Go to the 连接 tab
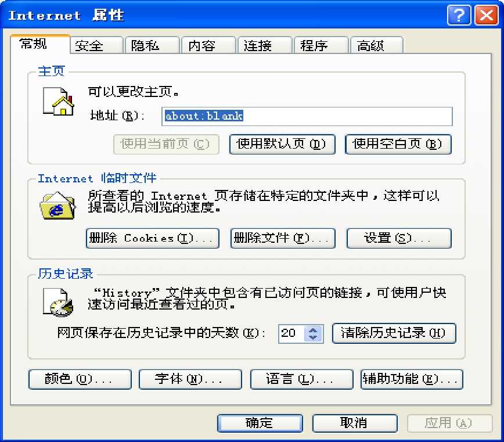504x442 pixels. pos(264,45)
